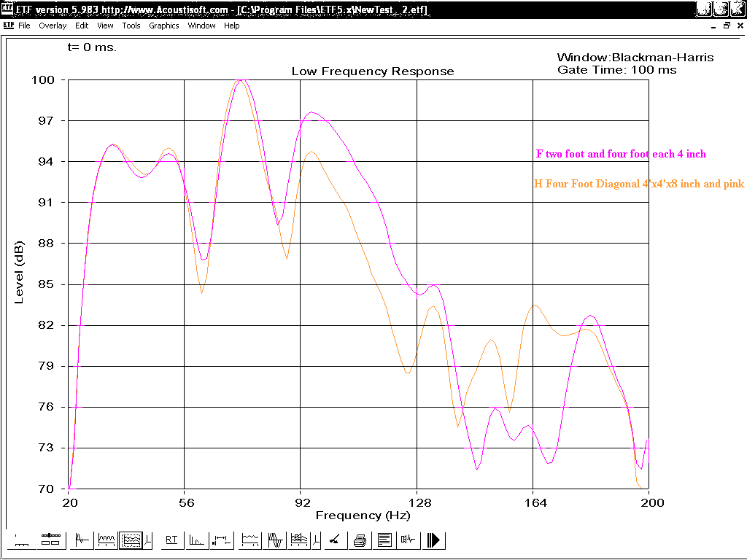Click the active low frequency response icon

coord(131,540)
